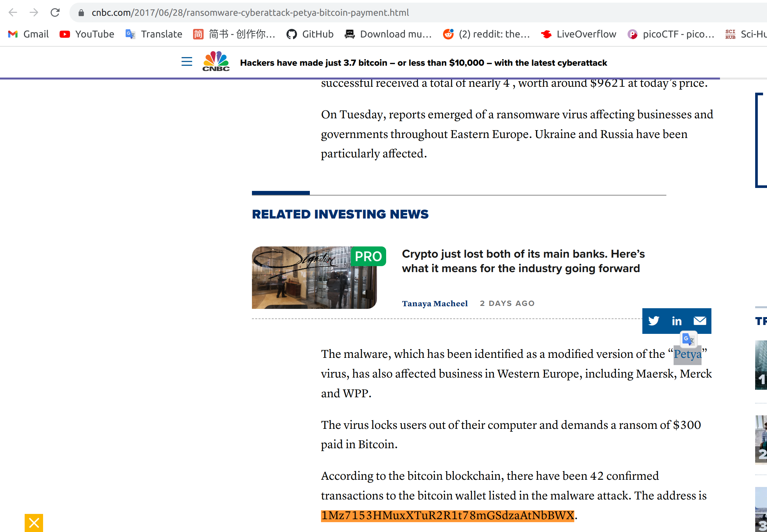Share the article by email
Screen dimensions: 767x532
coord(700,321)
